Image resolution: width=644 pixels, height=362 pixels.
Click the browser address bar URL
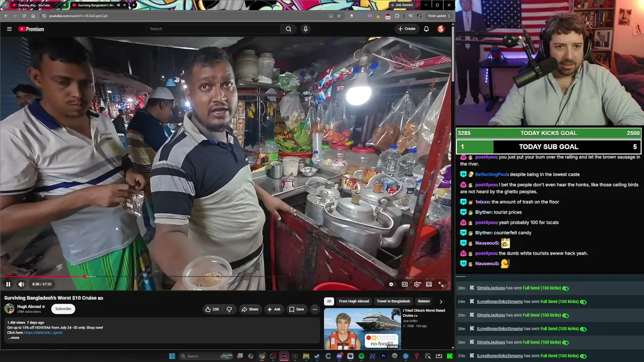click(x=78, y=16)
